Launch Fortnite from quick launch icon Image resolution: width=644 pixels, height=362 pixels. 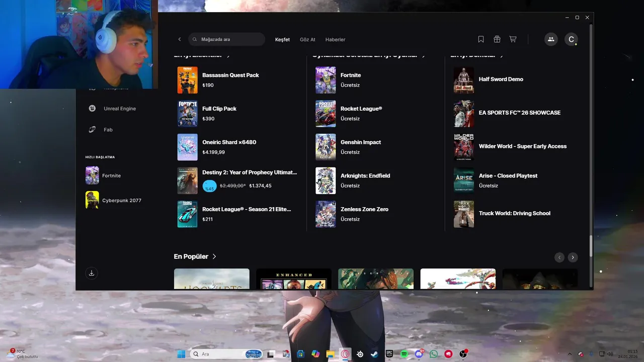coord(92,175)
